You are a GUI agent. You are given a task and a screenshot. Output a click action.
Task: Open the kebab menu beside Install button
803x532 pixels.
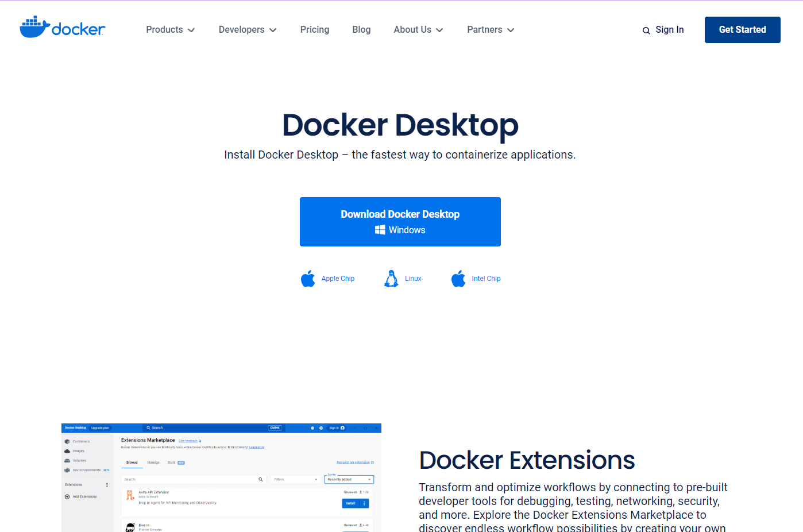364,503
